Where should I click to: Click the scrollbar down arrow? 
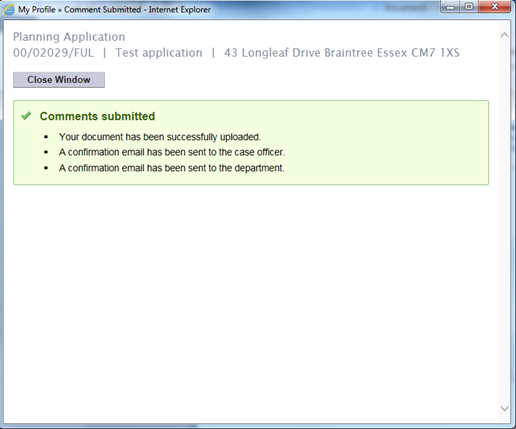(504, 408)
